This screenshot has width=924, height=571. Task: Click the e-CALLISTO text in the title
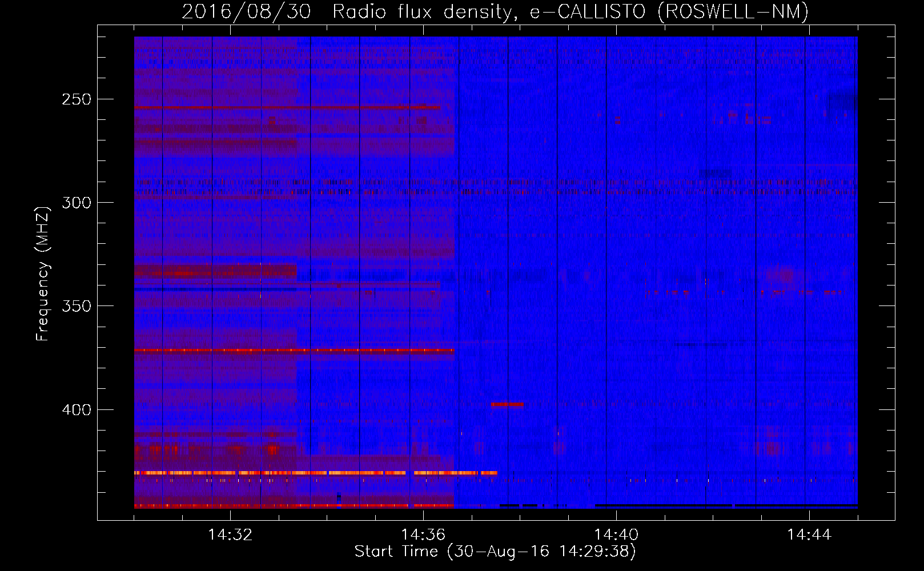click(x=588, y=11)
